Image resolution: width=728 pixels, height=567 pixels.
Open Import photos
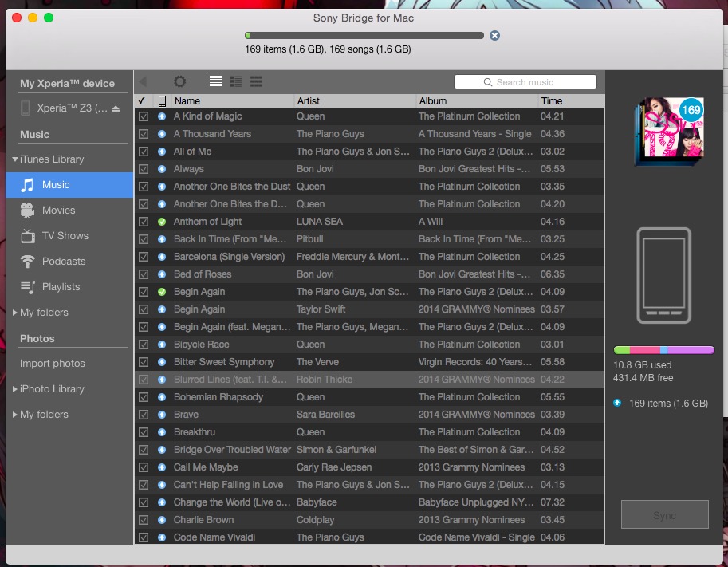coord(53,364)
